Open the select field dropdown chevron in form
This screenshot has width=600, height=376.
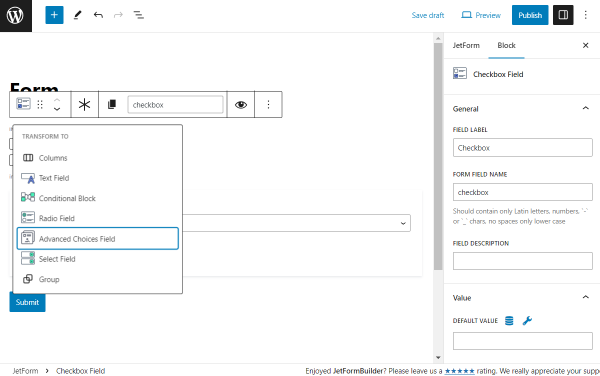click(x=403, y=223)
